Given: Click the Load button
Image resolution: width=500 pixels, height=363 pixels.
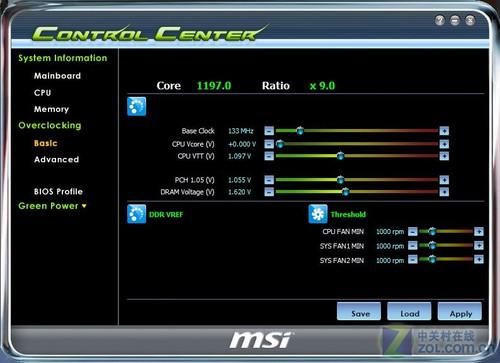Looking at the screenshot, I should (409, 311).
